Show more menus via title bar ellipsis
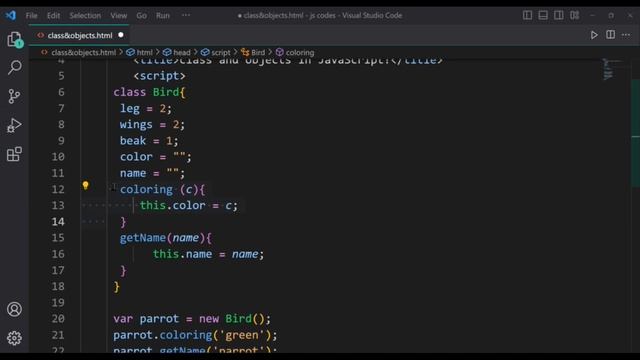The height and width of the screenshot is (360, 640). [x=186, y=16]
